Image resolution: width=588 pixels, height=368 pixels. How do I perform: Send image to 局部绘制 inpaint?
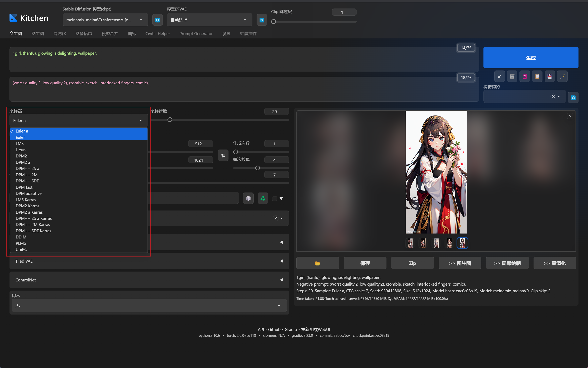click(x=507, y=263)
